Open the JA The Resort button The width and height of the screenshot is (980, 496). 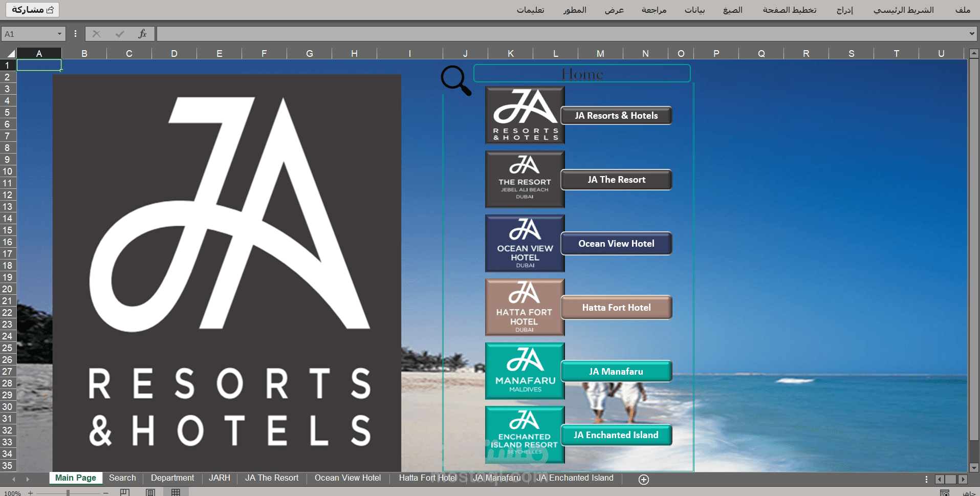pyautogui.click(x=616, y=180)
